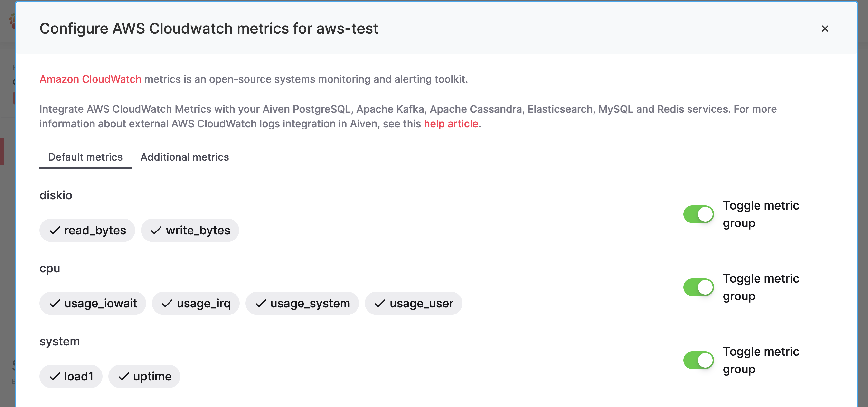
Task: Deselect the usage_system metric chip
Action: 302,303
